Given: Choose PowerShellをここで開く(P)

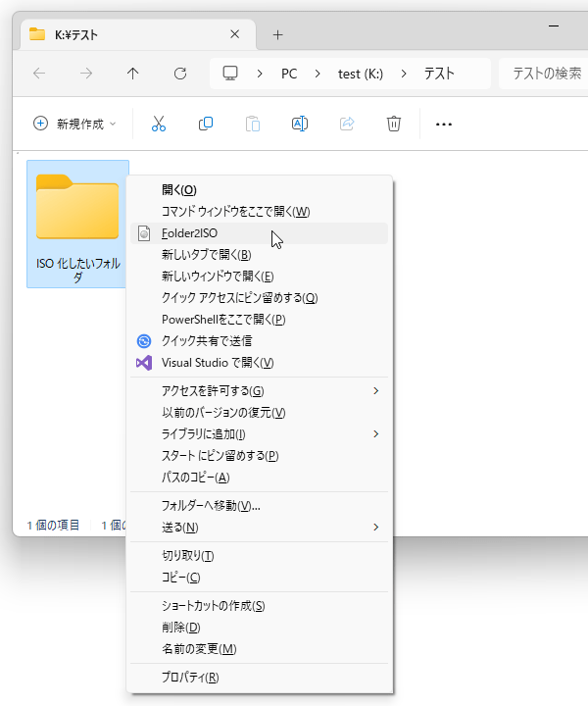Looking at the screenshot, I should tap(259, 320).
